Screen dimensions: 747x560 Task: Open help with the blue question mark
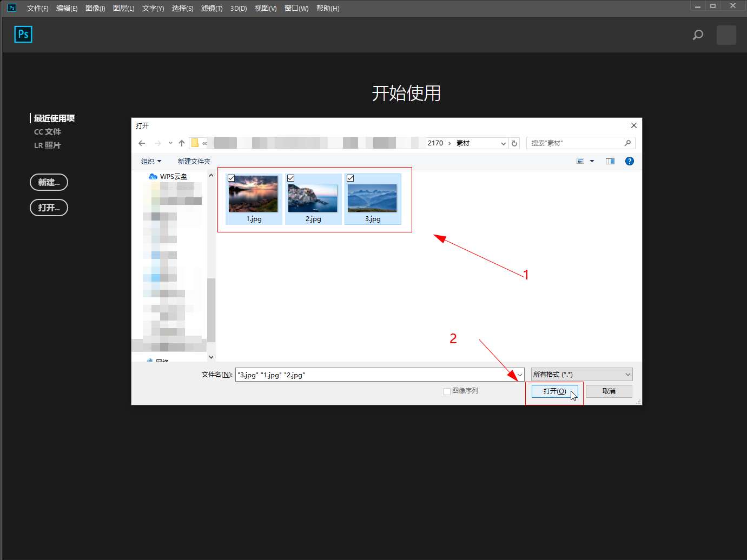pos(630,161)
